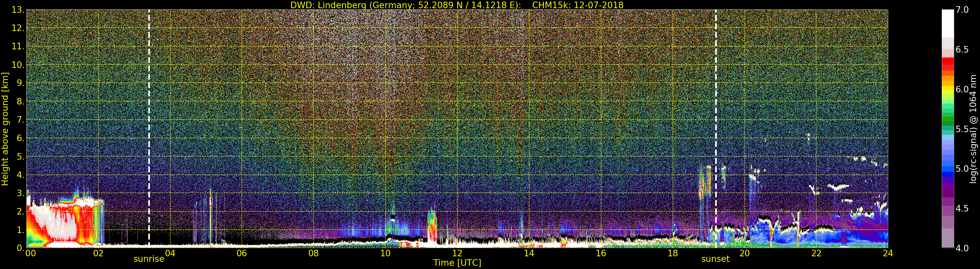Click the "24" time axis tick label

[888, 253]
